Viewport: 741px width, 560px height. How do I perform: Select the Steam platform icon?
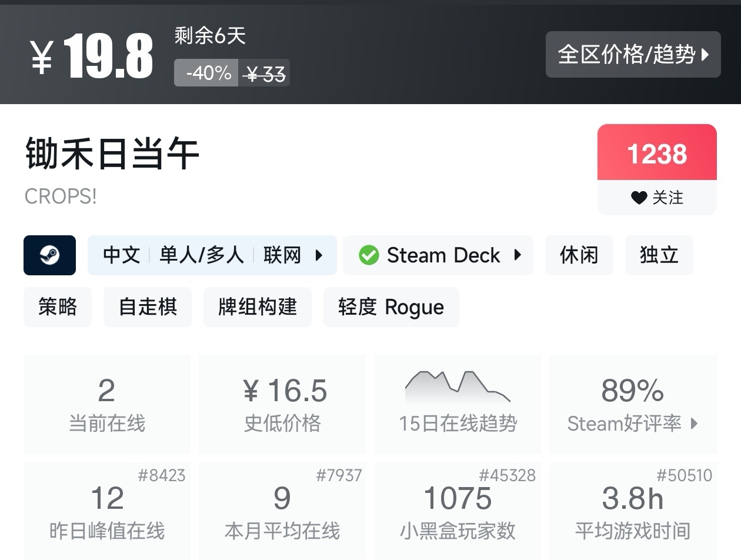click(x=50, y=255)
